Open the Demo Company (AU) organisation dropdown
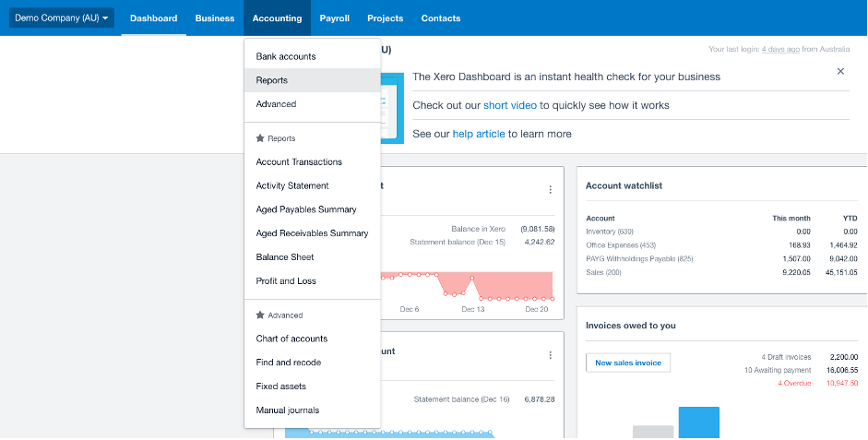This screenshot has height=440, width=868. [62, 18]
